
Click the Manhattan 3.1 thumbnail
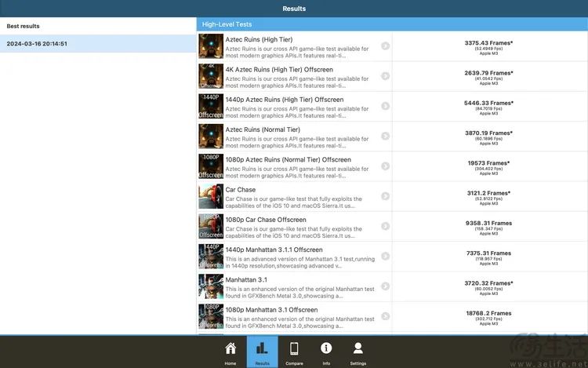pos(211,286)
